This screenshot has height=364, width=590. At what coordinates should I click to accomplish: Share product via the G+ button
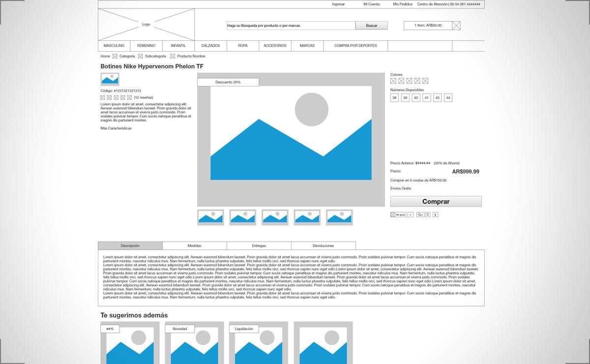pos(420,215)
